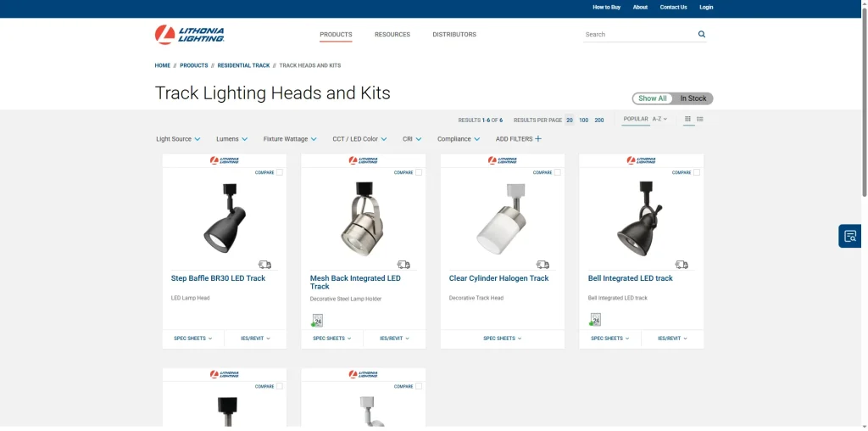The height and width of the screenshot is (431, 868).
Task: Click brand logo atop Step Baffle card
Action: point(224,160)
